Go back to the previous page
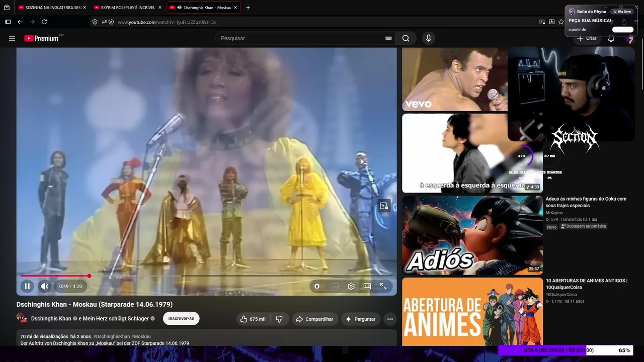Screen dimensions: 644x362 click(x=20, y=22)
